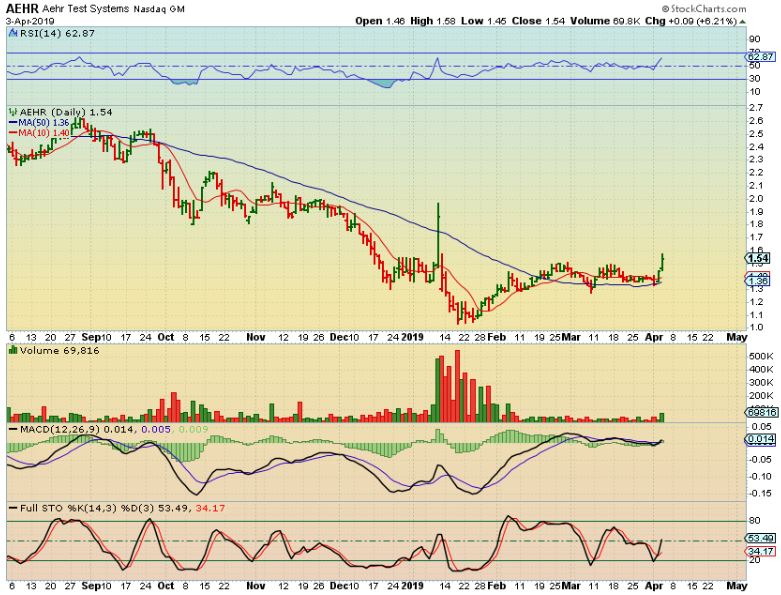This screenshot has width=781, height=595.
Task: Click the 69816 volume axis tag
Action: pos(761,412)
